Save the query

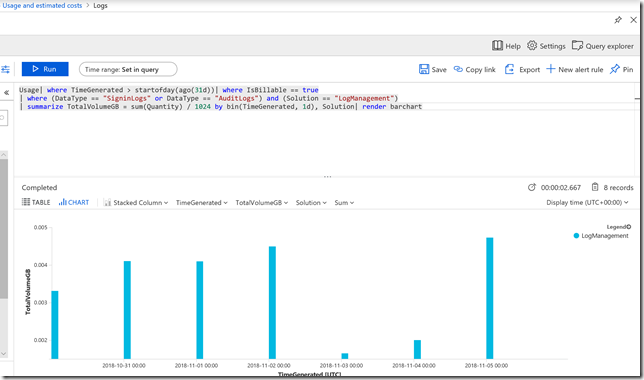click(432, 69)
